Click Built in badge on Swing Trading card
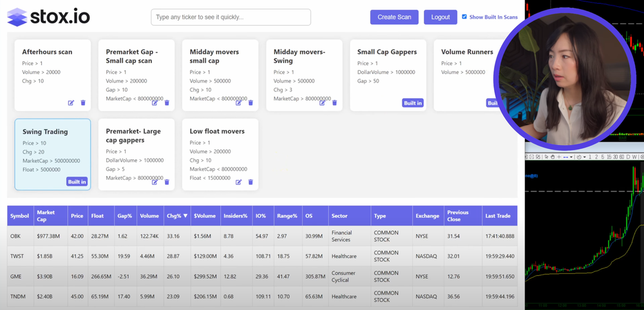Image resolution: width=644 pixels, height=310 pixels. point(77,182)
